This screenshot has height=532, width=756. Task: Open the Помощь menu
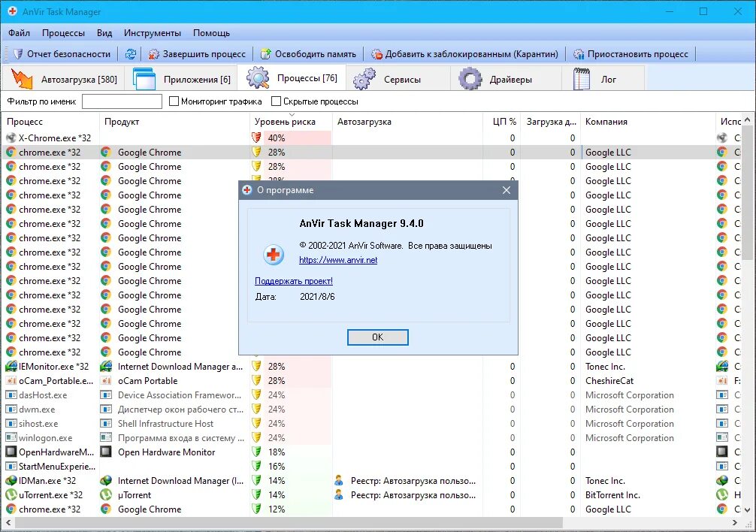pyautogui.click(x=211, y=33)
